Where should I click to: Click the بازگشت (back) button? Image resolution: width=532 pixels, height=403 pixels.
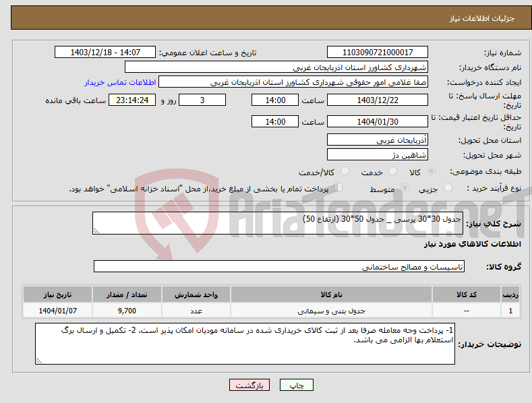tap(249, 385)
